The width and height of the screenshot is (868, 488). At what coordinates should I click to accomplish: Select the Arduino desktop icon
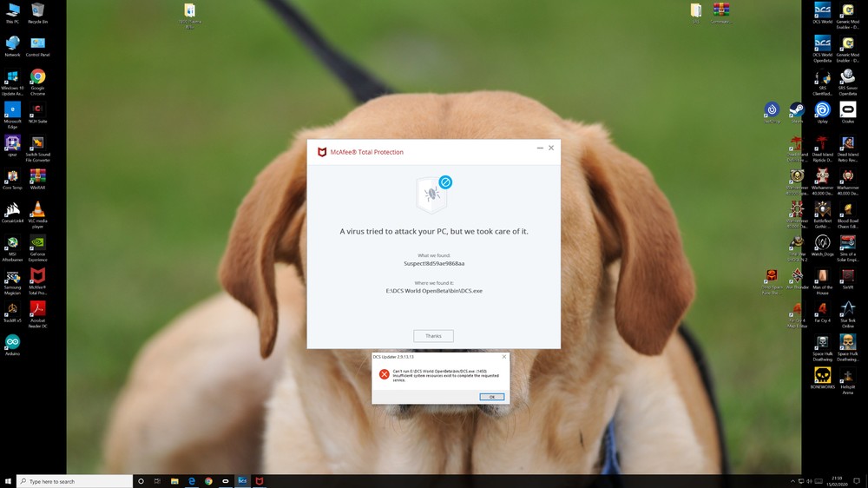[12, 345]
